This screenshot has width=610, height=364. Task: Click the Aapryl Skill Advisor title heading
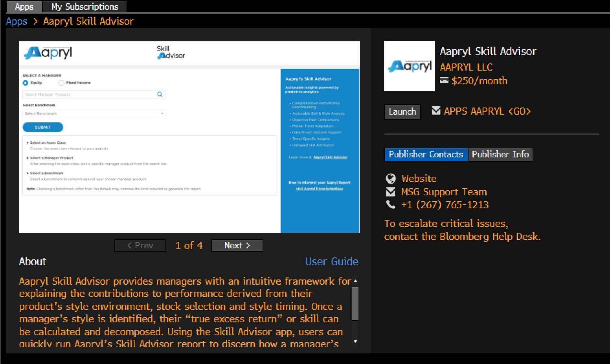[488, 51]
